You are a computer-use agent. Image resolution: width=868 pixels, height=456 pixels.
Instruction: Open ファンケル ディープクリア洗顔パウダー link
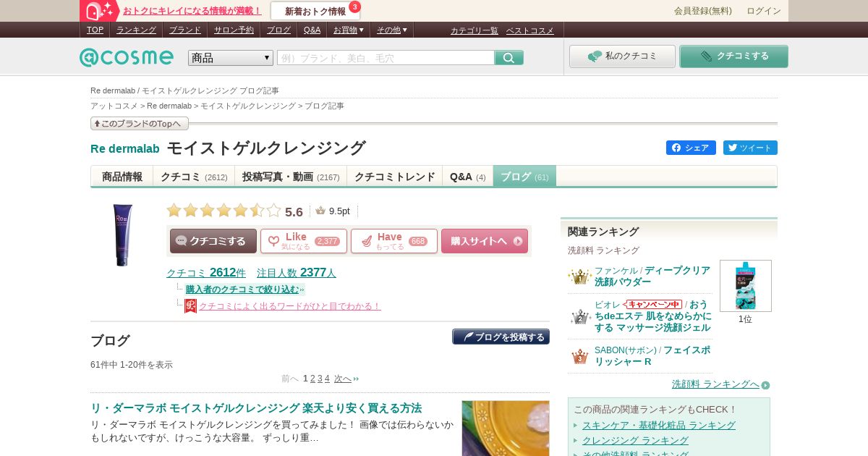652,276
